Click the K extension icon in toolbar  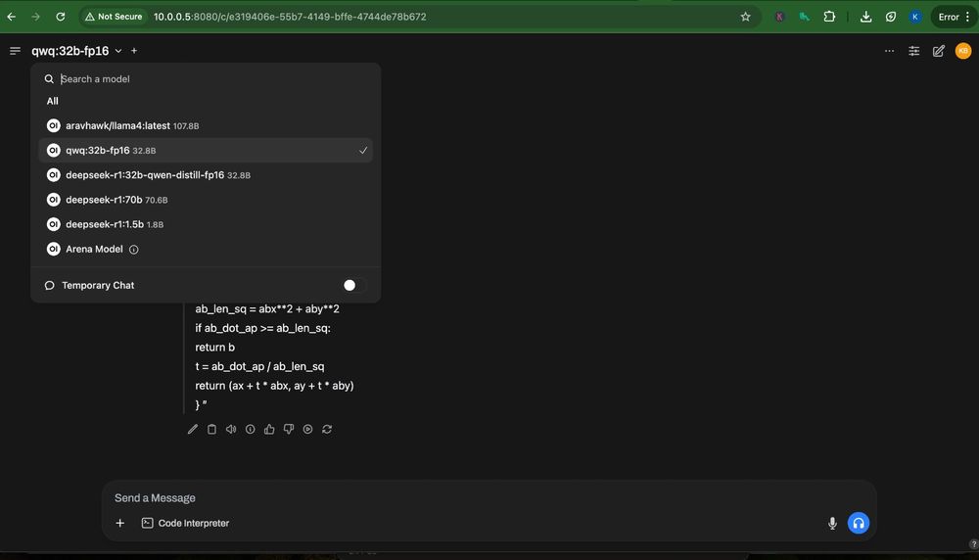779,17
